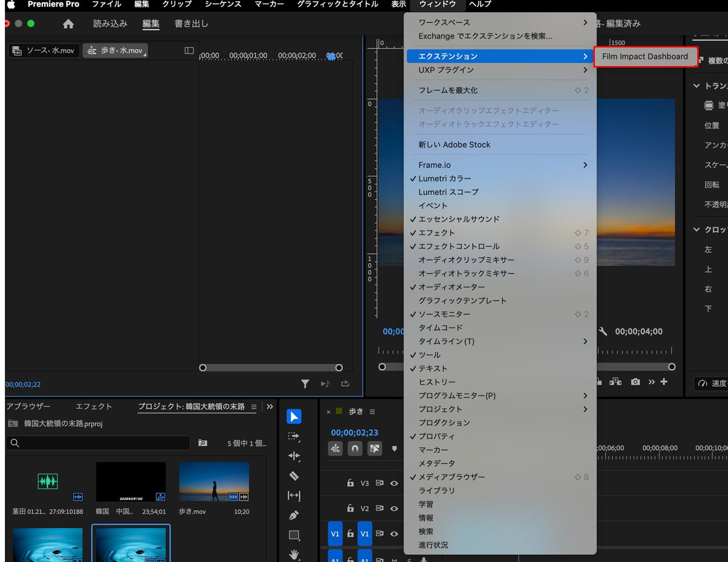Viewport: 728px width, 562px height.
Task: Hide the V3 track output eye
Action: click(394, 483)
